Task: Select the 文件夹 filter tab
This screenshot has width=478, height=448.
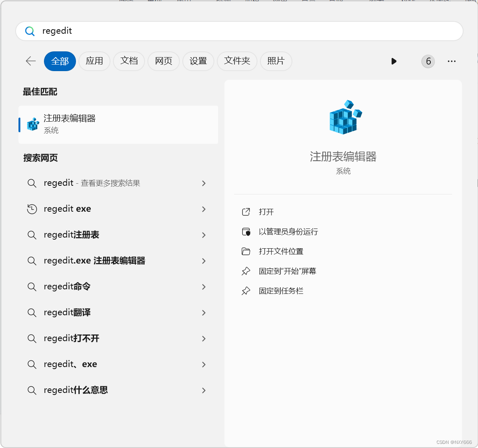Action: click(237, 61)
